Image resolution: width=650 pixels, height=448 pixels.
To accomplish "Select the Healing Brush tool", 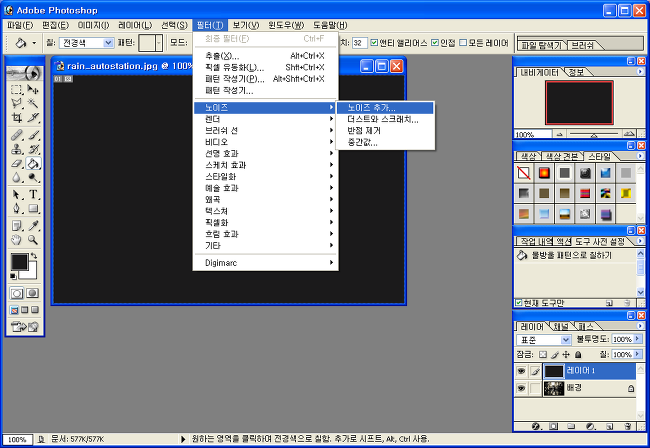I will [17, 135].
